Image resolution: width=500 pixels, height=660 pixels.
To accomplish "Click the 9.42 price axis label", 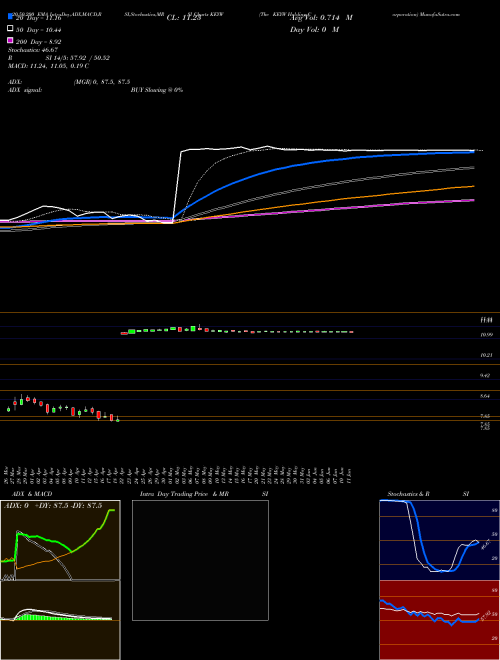I will [x=485, y=375].
